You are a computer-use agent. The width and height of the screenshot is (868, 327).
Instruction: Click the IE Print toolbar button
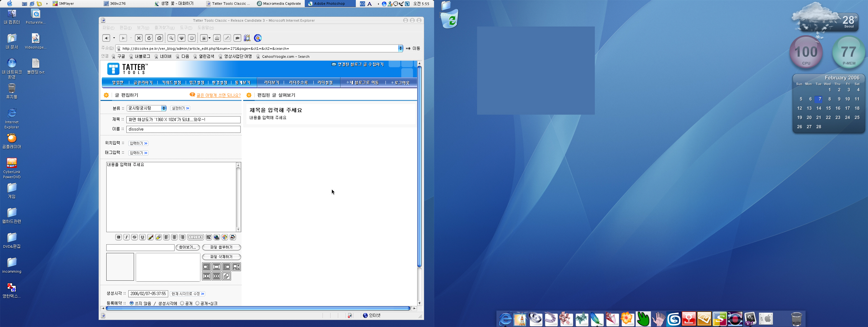click(x=217, y=38)
